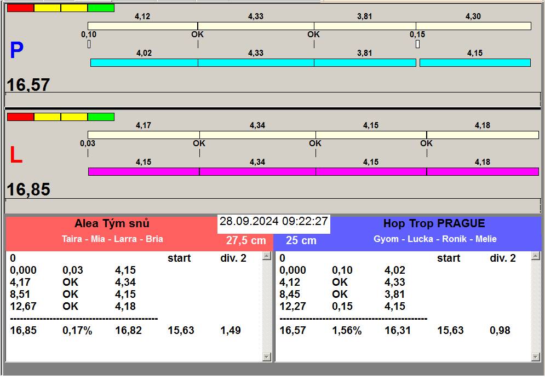Click the div. 2 header in Hop Trop list
Viewport: 545px width, 392px height.
(503, 258)
